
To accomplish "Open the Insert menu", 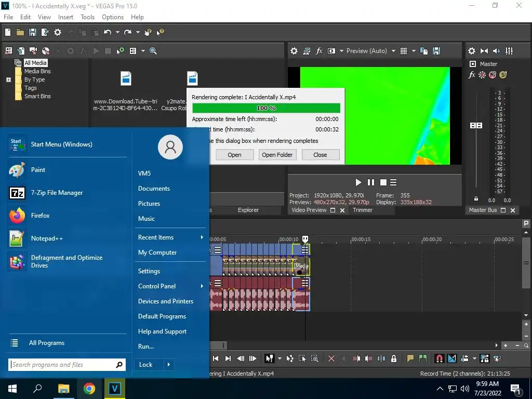I will click(65, 17).
